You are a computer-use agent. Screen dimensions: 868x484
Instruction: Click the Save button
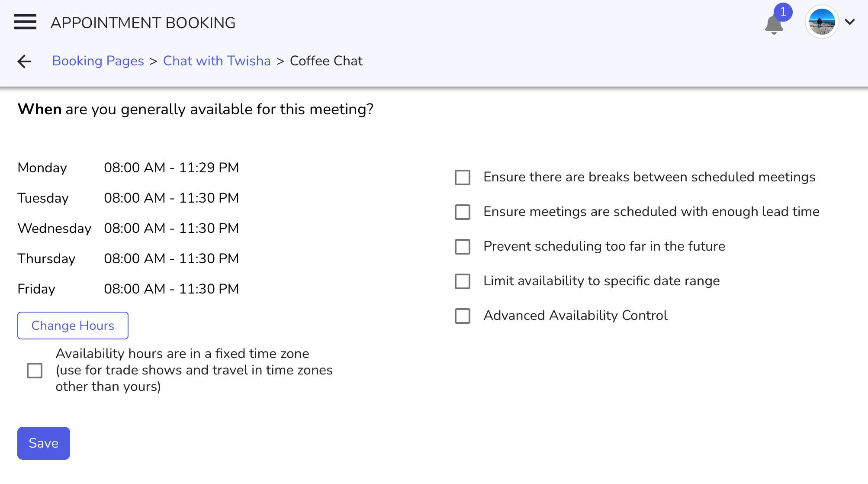pyautogui.click(x=43, y=443)
